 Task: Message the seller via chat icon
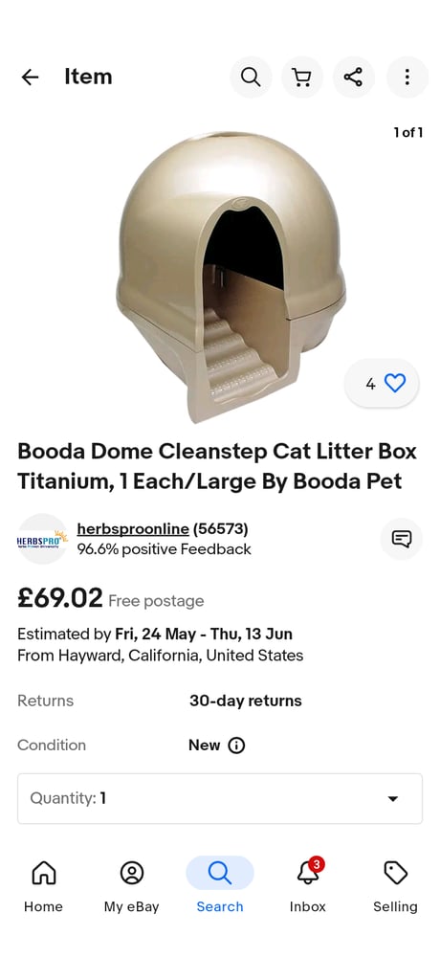pyautogui.click(x=401, y=538)
